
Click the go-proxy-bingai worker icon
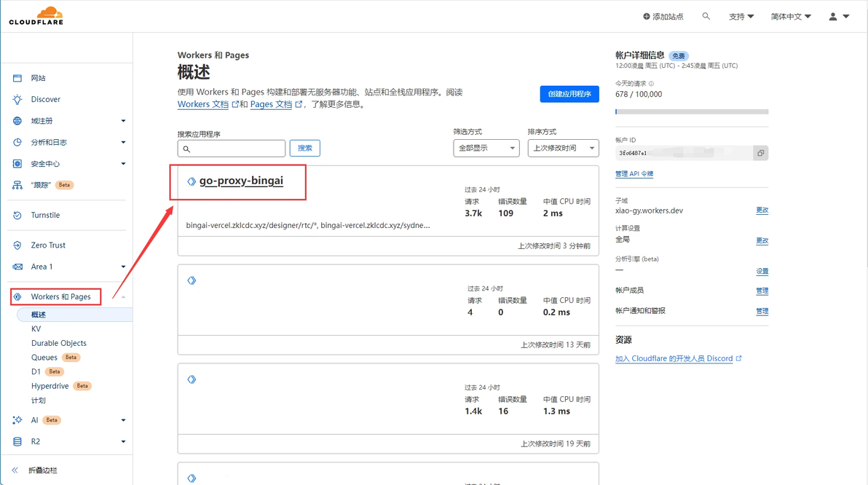[x=192, y=181]
